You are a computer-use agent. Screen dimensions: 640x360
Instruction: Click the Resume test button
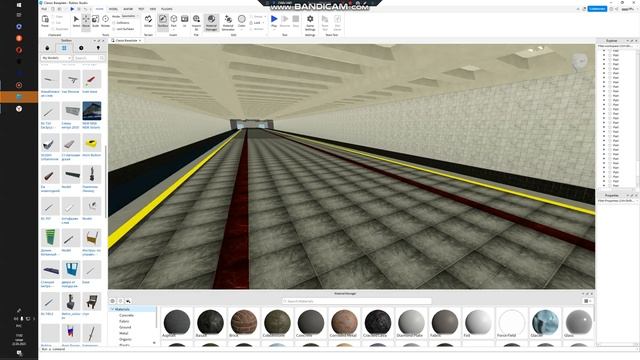[x=285, y=21]
